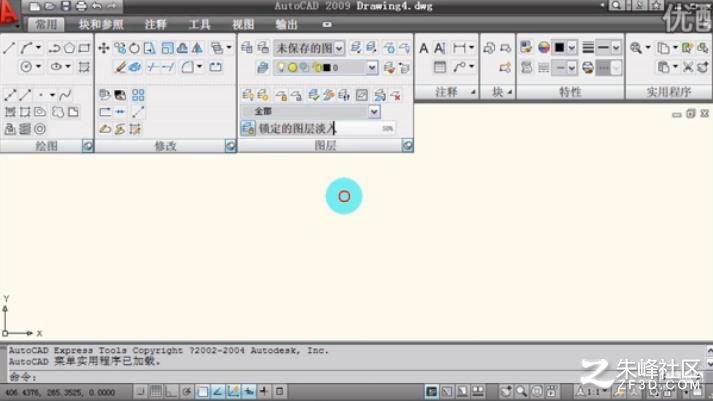The image size is (713, 401).
Task: Toggle Dynamic Input in status bar
Action: [x=249, y=391]
